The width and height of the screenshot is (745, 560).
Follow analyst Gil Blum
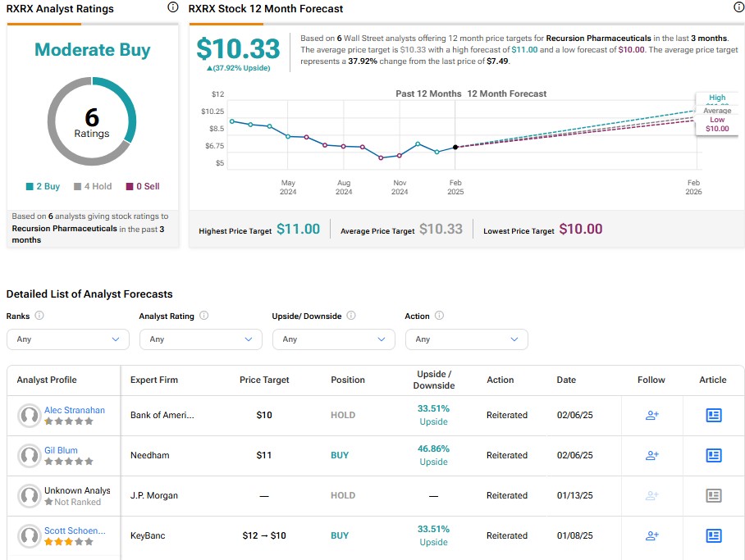coord(651,455)
